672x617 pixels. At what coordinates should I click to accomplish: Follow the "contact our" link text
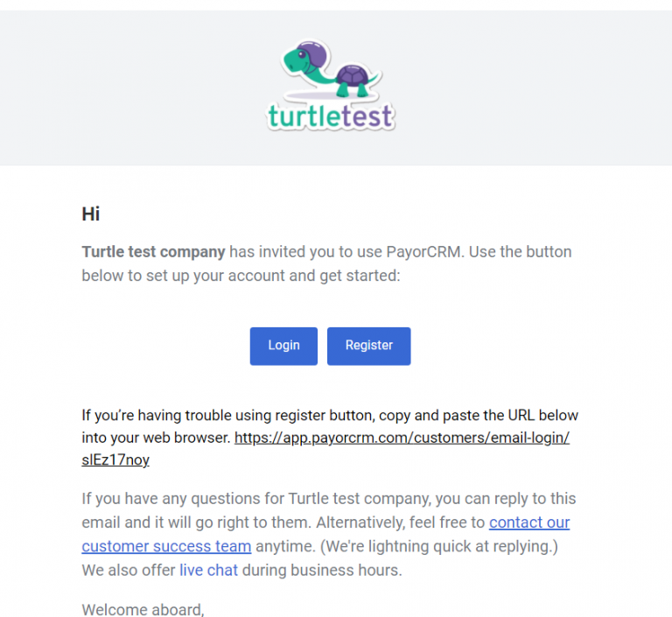click(x=529, y=522)
